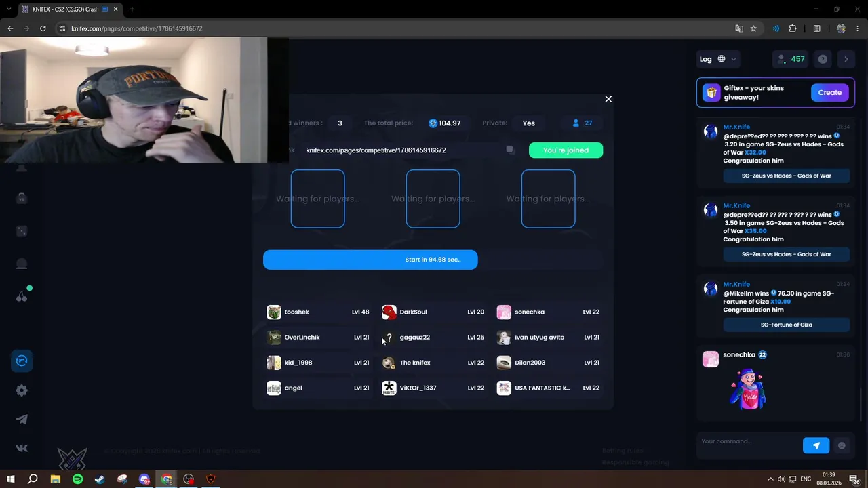Open the Log language dropdown

coord(718,59)
